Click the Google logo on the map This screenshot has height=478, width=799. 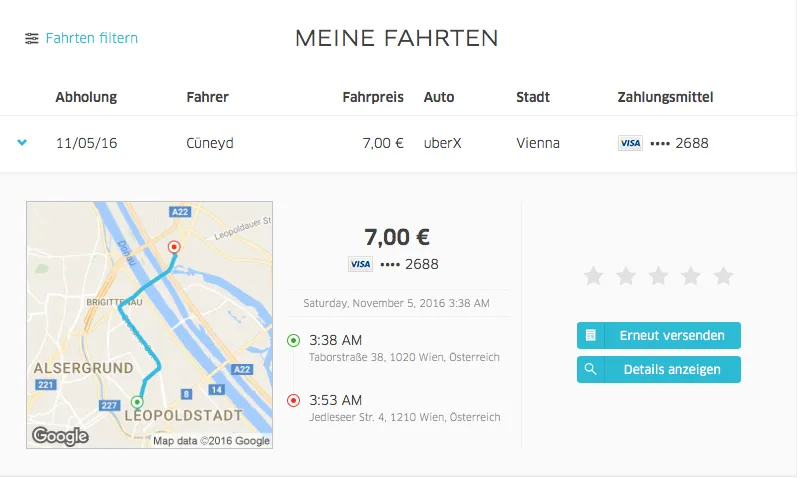pyautogui.click(x=60, y=436)
